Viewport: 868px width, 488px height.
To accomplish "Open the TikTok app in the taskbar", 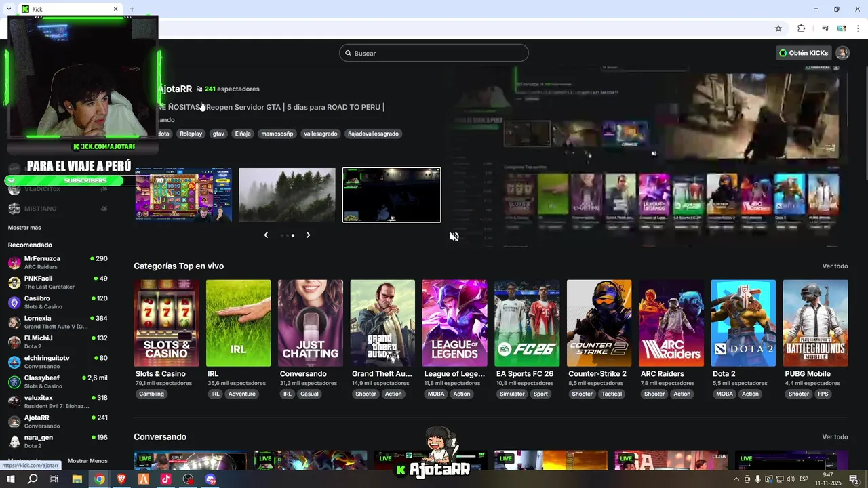I will click(x=166, y=479).
